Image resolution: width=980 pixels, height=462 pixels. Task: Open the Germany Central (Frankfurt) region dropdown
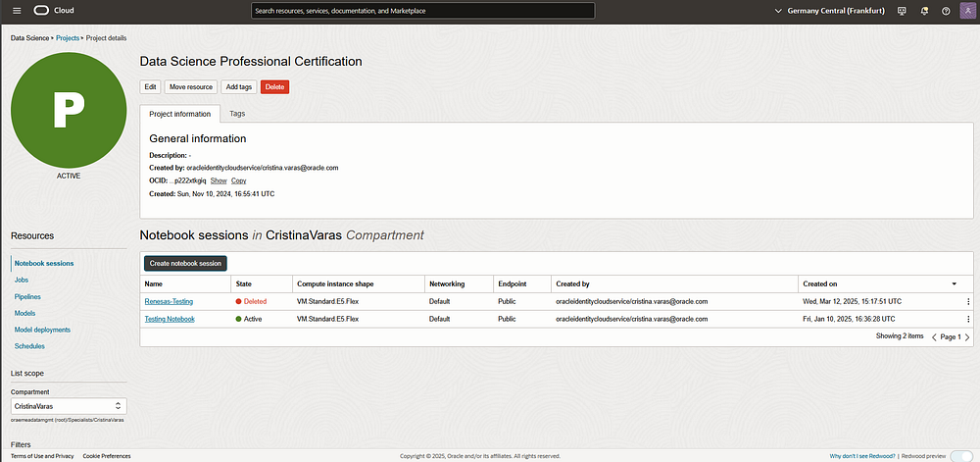click(829, 11)
